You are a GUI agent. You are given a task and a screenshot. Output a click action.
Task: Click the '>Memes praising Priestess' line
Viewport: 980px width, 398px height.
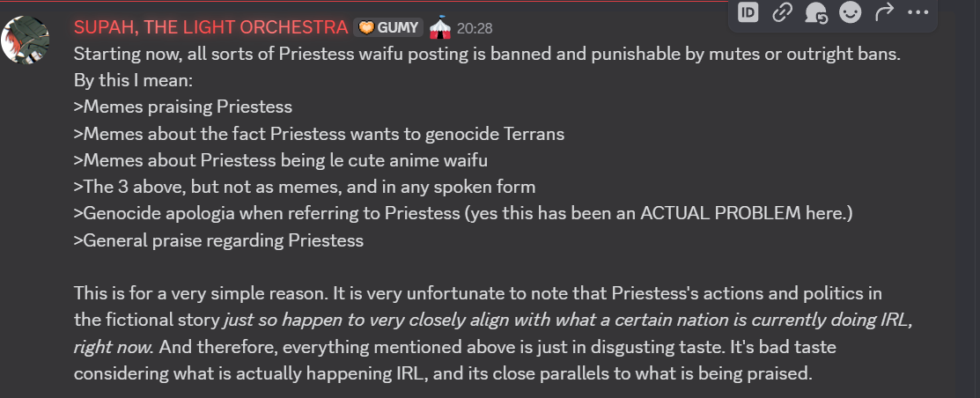[x=183, y=107]
